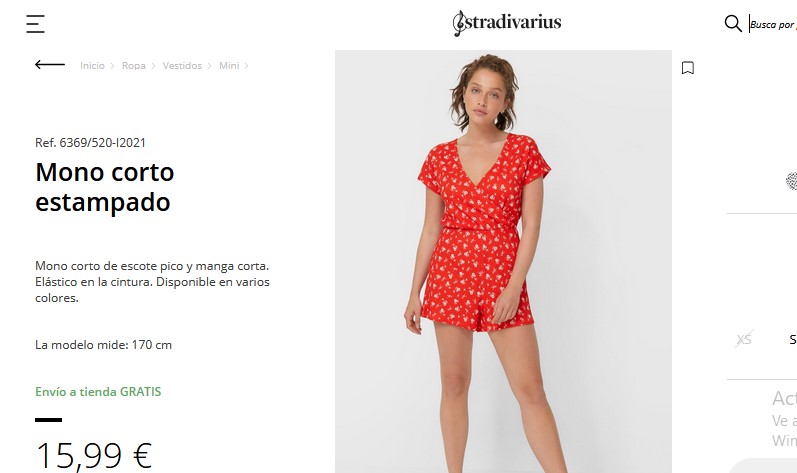This screenshot has width=797, height=473.
Task: Click the magnifying glass search icon
Action: click(733, 23)
